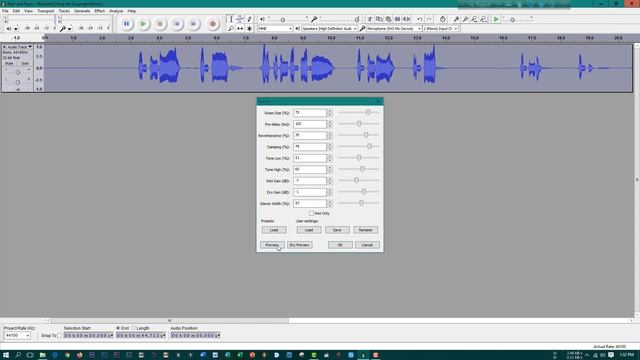The height and width of the screenshot is (360, 640).
Task: Select the Envelope tool
Action: pos(240,19)
